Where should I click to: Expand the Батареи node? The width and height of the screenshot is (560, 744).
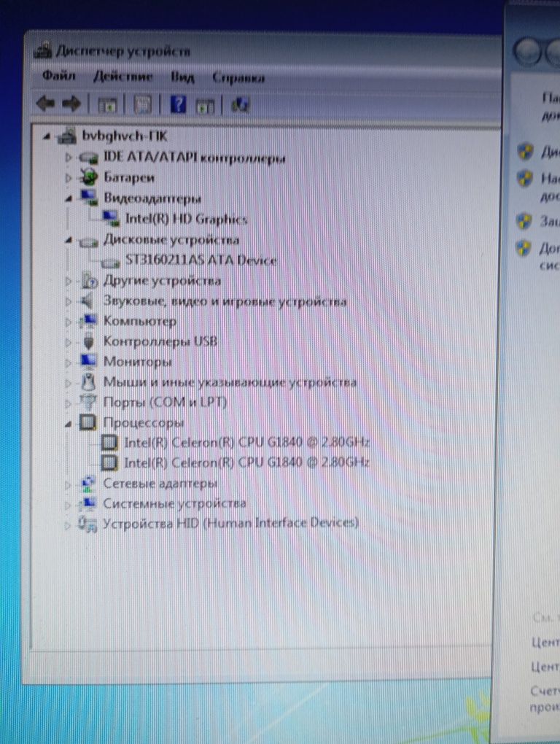[x=69, y=177]
